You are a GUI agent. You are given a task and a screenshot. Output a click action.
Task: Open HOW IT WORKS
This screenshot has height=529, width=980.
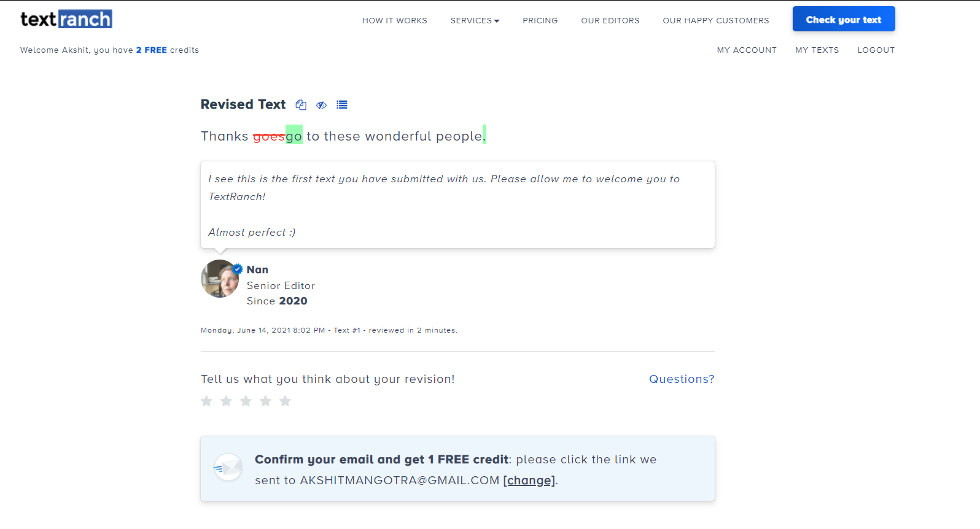pyautogui.click(x=394, y=20)
